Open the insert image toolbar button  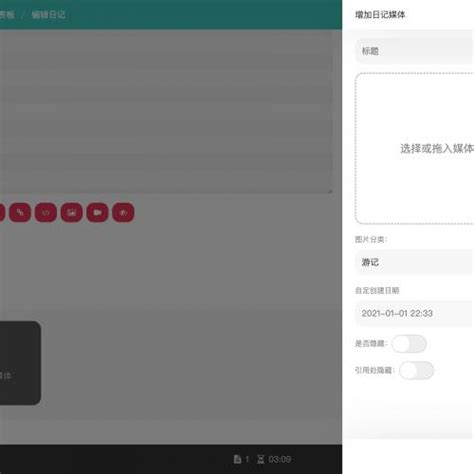[x=72, y=212]
